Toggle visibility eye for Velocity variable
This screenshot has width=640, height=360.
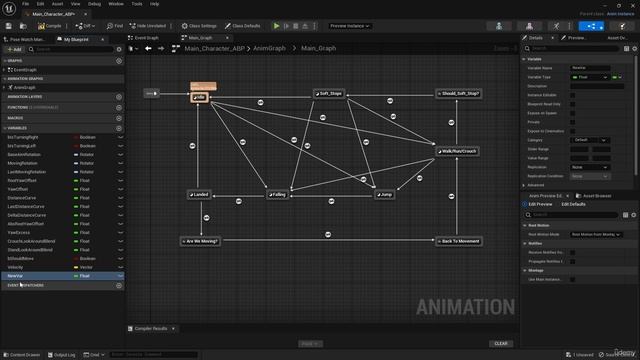(120, 267)
